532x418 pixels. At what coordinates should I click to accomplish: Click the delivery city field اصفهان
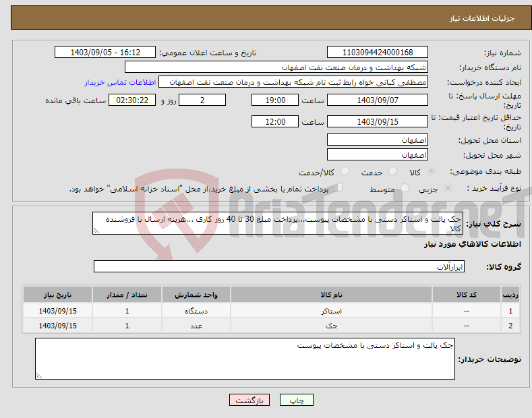378,154
